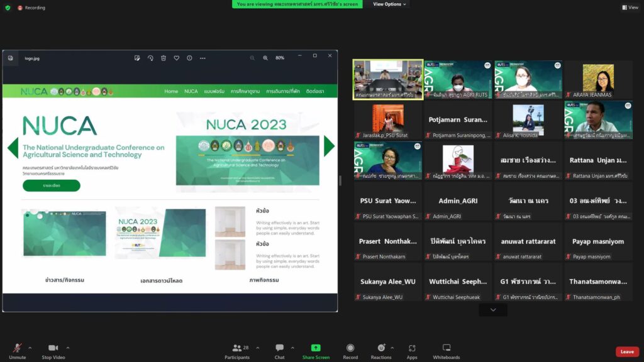Screen dimensions: 644x362
Task: Open Zoom Apps
Action: (412, 351)
